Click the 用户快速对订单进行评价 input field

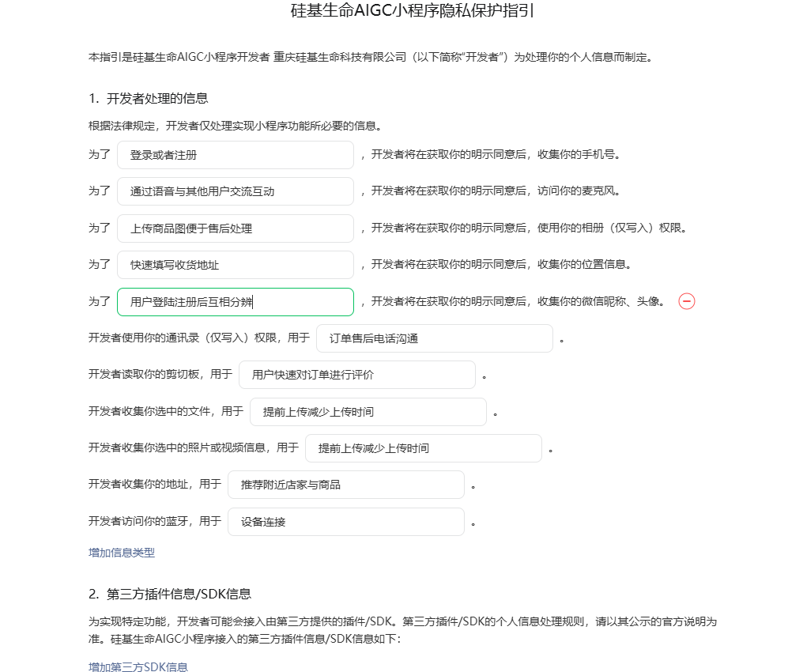[357, 375]
